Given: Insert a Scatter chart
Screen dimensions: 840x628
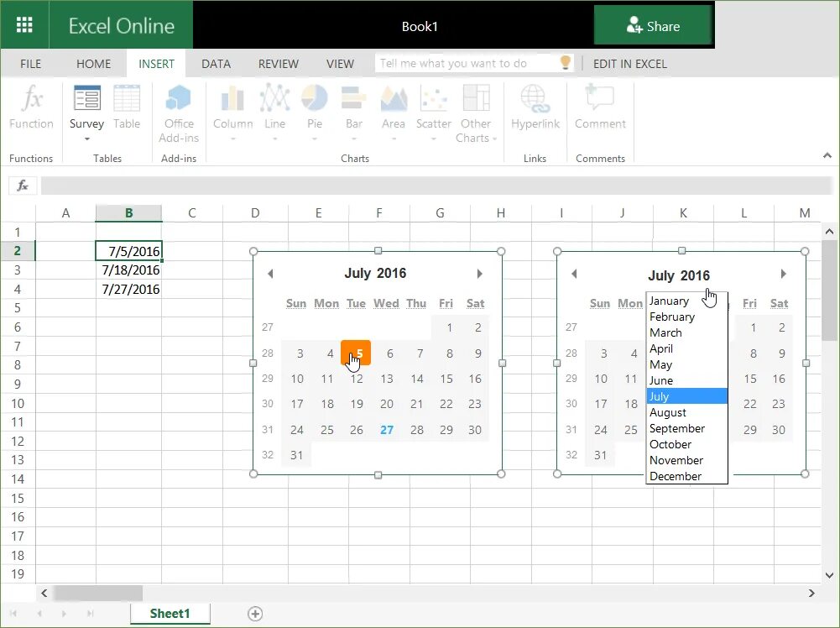Looking at the screenshot, I should 433,113.
